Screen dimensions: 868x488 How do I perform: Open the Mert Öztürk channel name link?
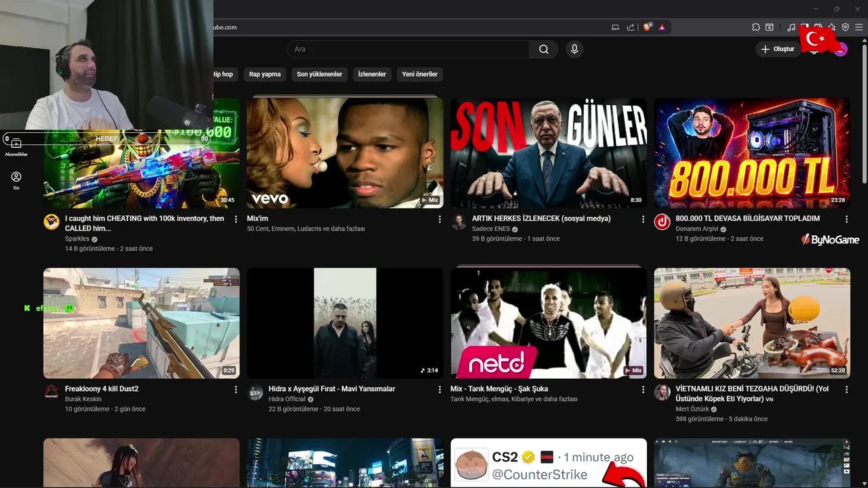tap(692, 409)
